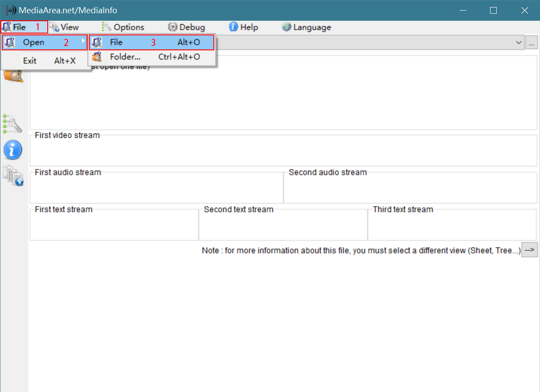The height and width of the screenshot is (392, 540).
Task: Maximize the MediaInfo window
Action: point(493,10)
